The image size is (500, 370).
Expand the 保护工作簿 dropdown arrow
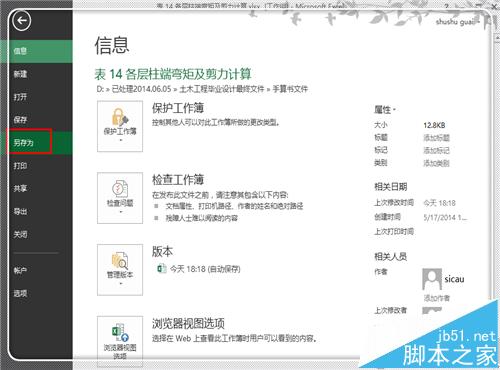121,140
